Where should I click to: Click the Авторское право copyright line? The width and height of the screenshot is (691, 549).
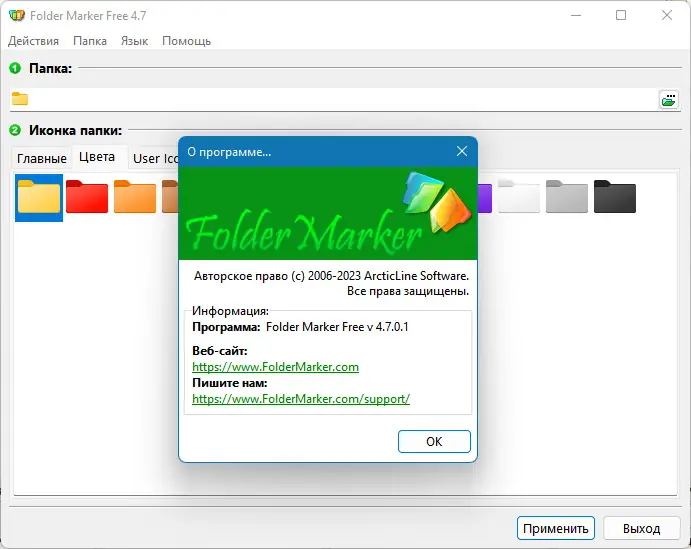click(x=331, y=276)
